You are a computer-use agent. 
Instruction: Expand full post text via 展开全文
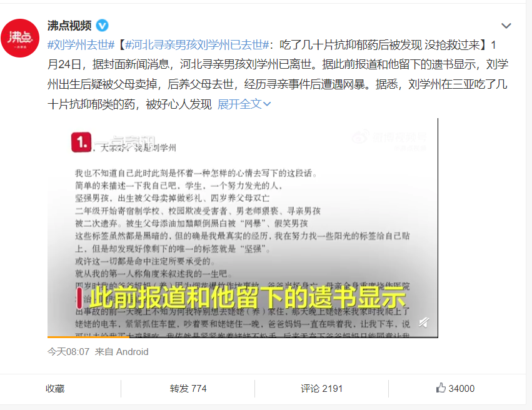click(x=239, y=104)
